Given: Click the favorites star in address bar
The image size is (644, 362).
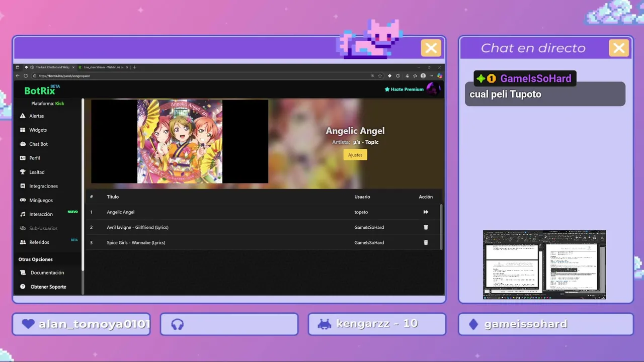Looking at the screenshot, I should click(x=380, y=76).
